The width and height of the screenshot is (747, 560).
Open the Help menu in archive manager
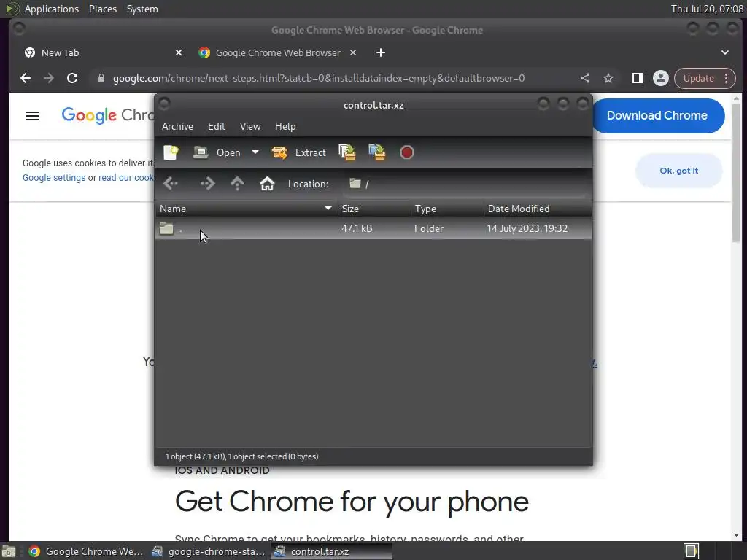[285, 126]
